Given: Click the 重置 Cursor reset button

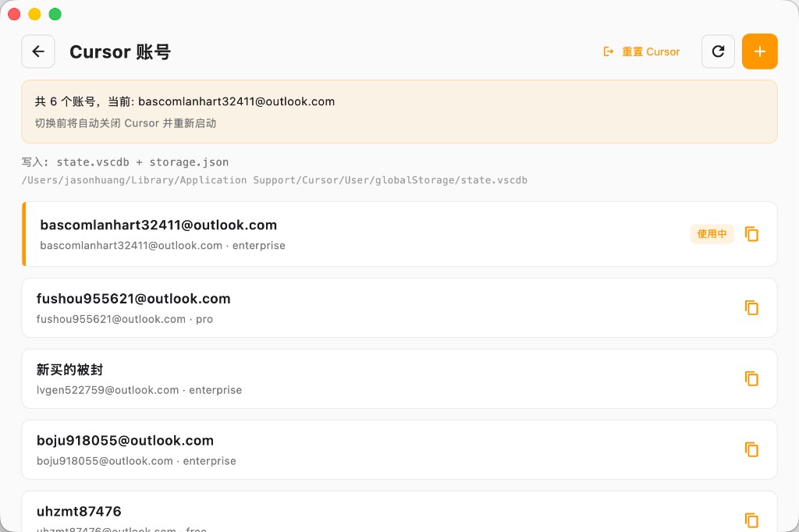Looking at the screenshot, I should click(641, 51).
